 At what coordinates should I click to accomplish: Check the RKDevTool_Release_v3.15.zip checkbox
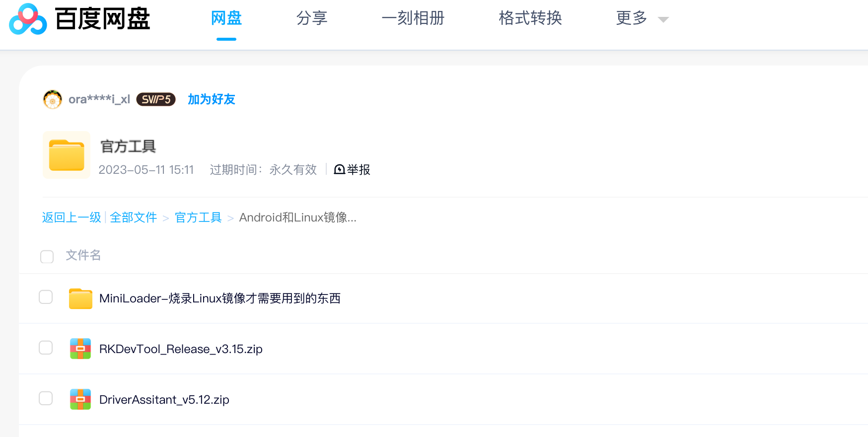(x=46, y=348)
